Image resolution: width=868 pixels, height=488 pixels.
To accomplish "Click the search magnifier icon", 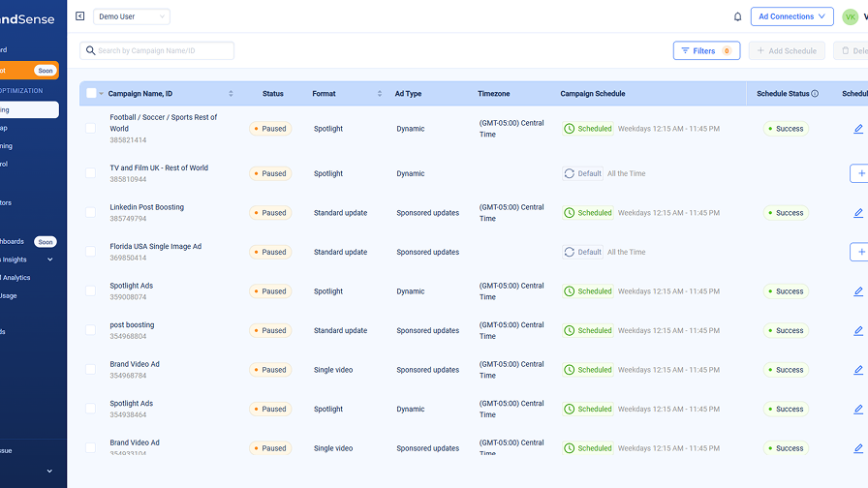I will pos(90,50).
